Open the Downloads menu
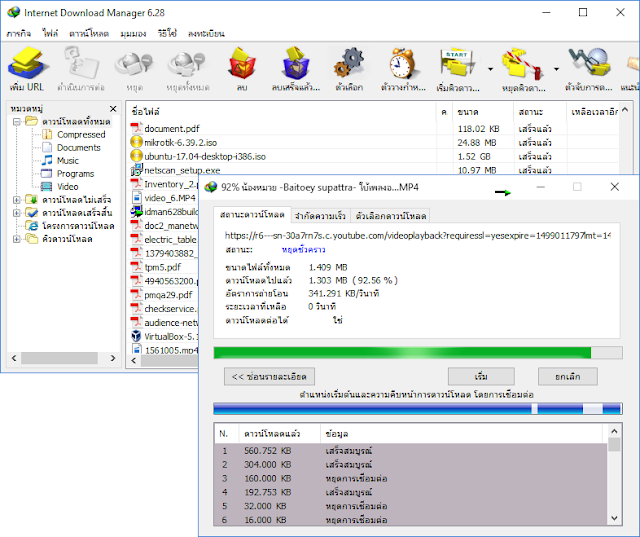The height and width of the screenshot is (537, 640). [89, 33]
